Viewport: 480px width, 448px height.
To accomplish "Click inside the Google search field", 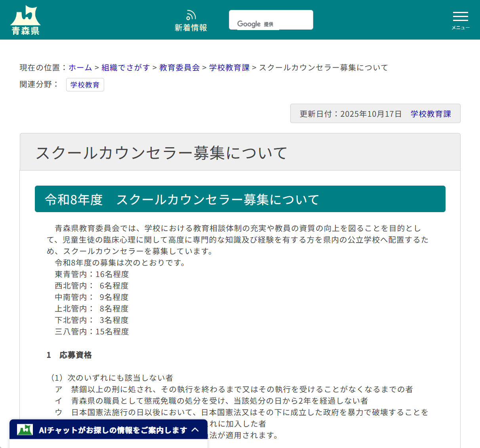I will [x=285, y=19].
